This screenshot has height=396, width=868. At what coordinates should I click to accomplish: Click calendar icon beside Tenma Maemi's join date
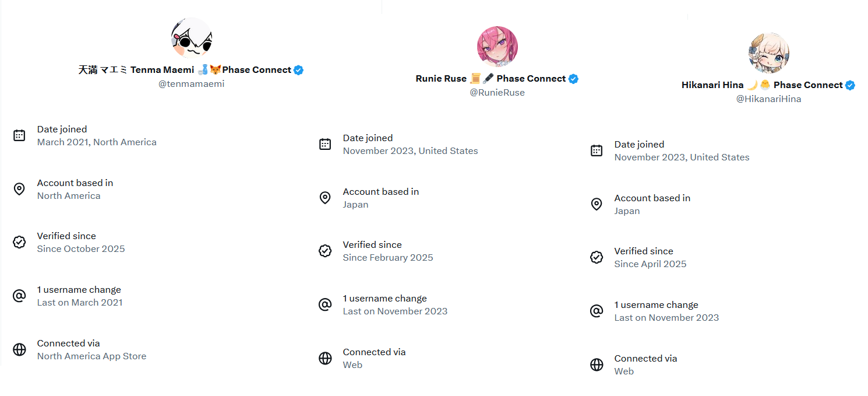point(19,135)
